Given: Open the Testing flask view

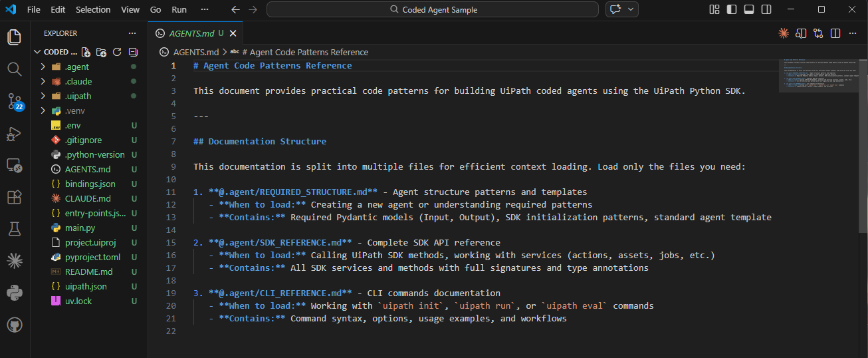Looking at the screenshot, I should [x=15, y=229].
